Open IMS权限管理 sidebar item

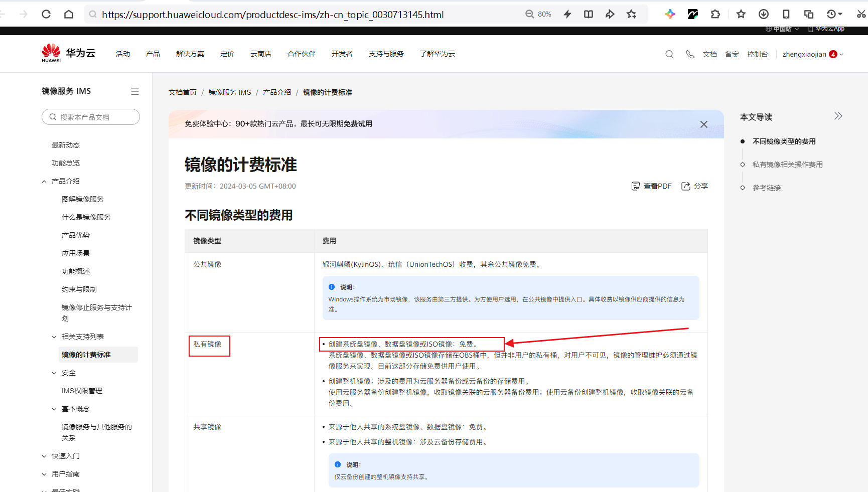coord(82,391)
